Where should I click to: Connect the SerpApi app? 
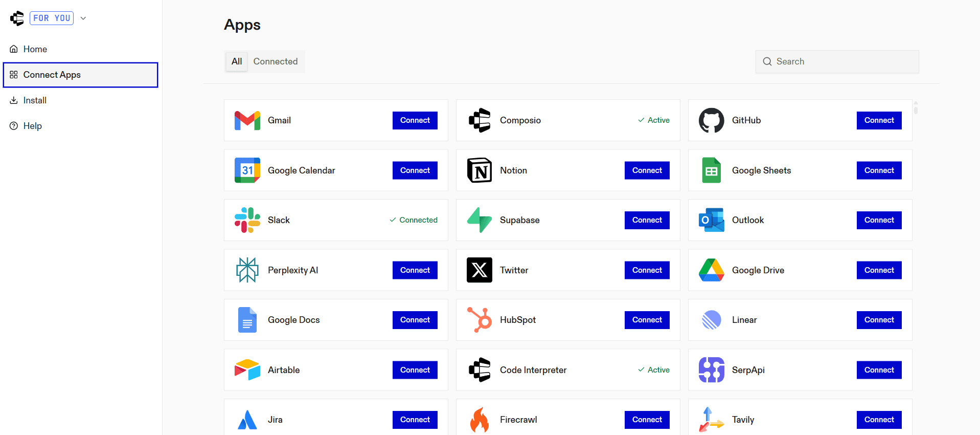tap(879, 370)
